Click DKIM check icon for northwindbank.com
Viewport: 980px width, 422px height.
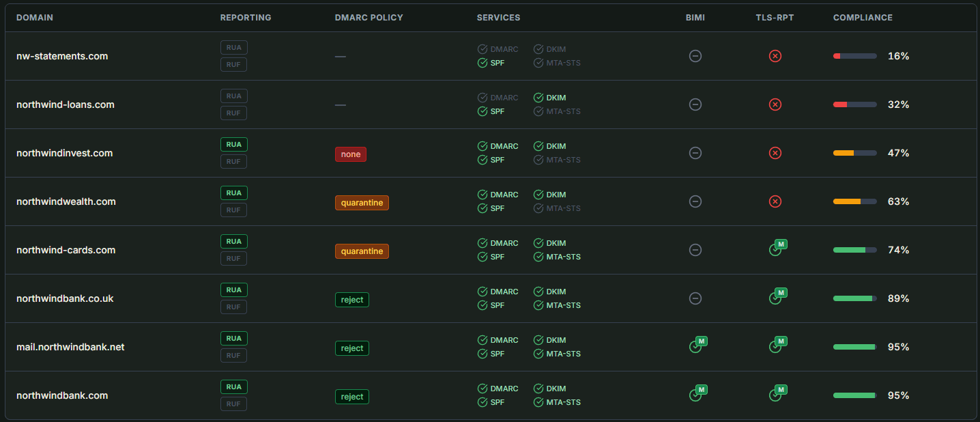point(538,389)
